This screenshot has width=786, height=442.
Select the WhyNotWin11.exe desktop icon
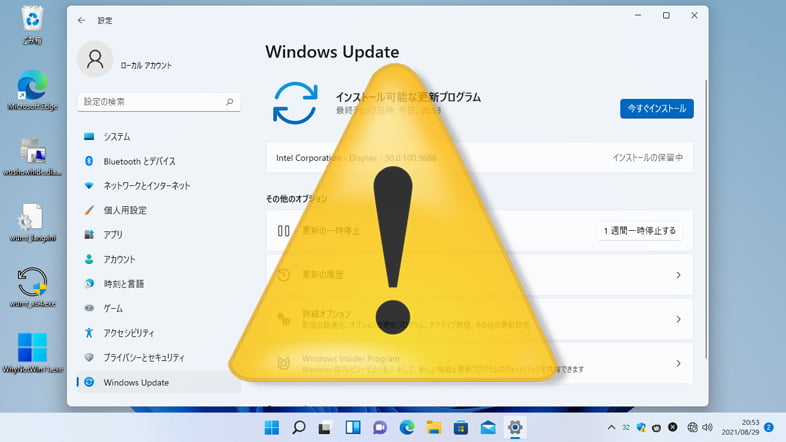33,353
